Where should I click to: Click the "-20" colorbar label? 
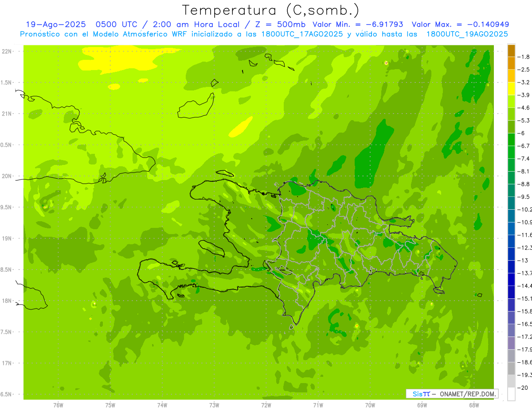523,388
